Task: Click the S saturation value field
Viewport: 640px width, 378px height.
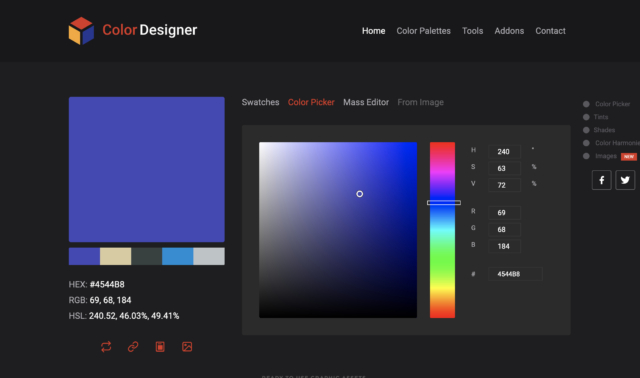Action: pyautogui.click(x=504, y=168)
